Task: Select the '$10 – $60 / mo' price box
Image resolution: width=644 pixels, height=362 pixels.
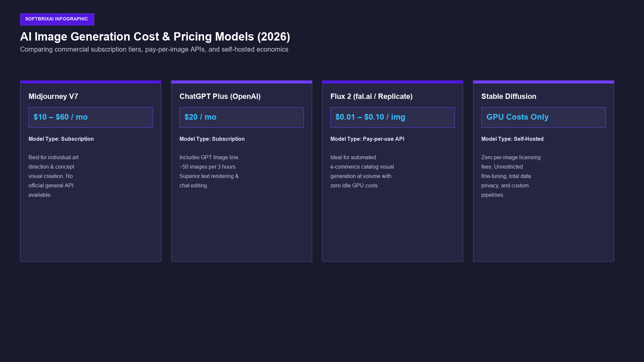Action: (x=91, y=117)
